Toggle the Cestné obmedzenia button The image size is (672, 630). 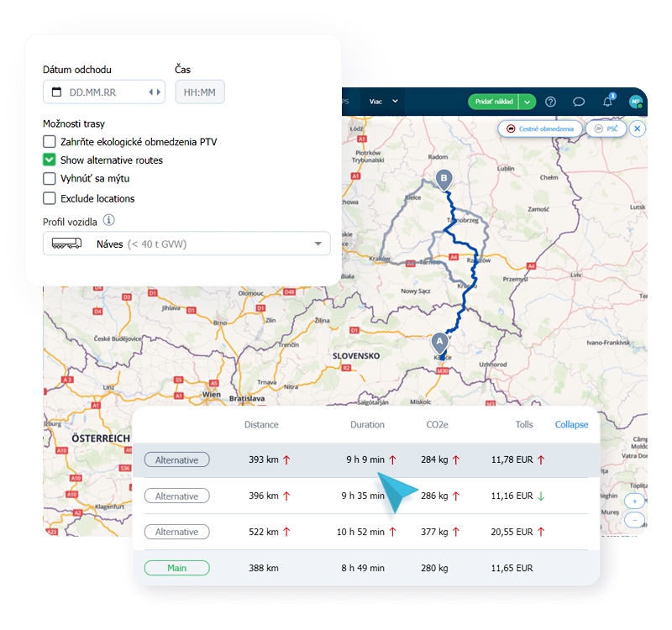(540, 129)
